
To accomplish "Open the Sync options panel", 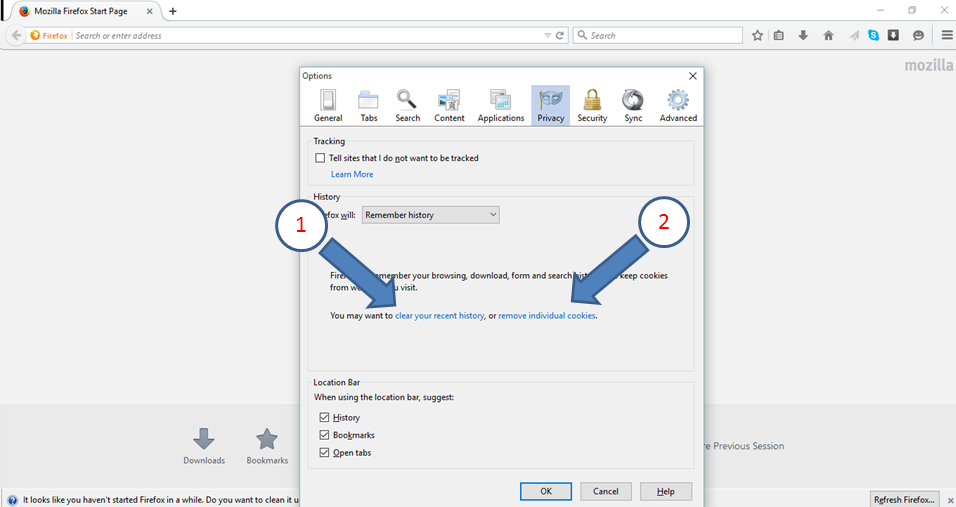I will click(x=633, y=105).
